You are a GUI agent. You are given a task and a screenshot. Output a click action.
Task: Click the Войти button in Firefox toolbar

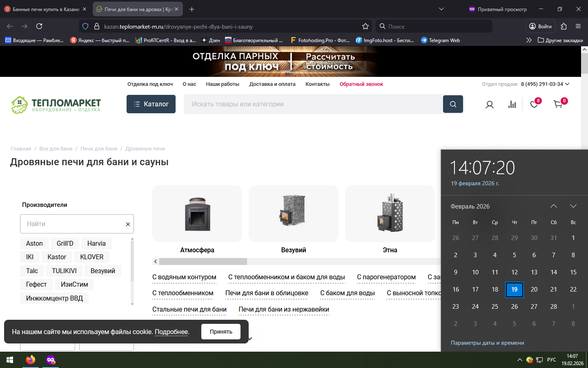(540, 26)
